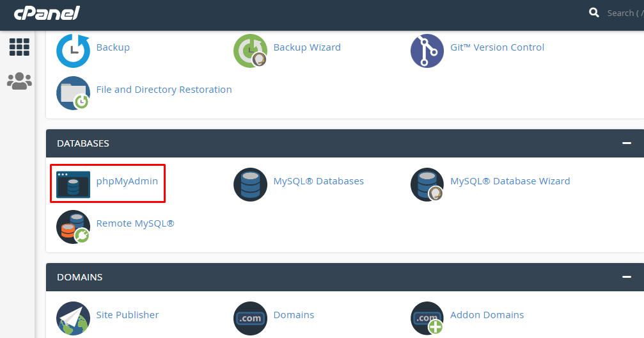Click into the Search input field

click(624, 13)
